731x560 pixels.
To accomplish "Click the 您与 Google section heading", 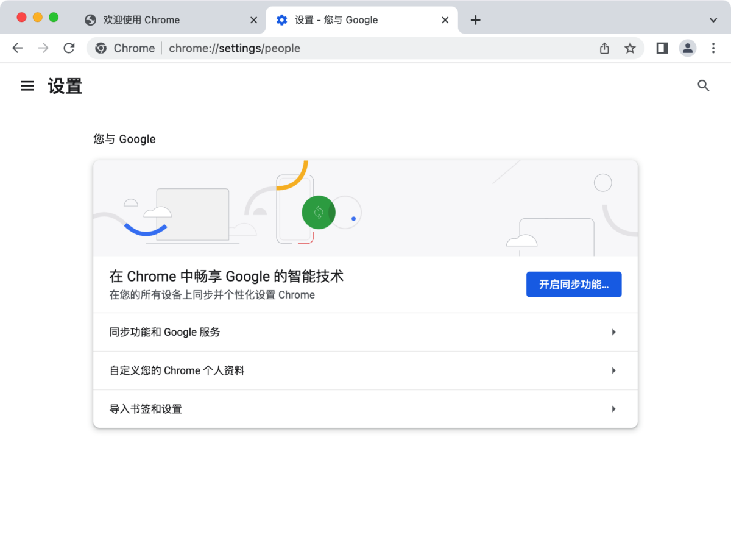I will click(x=124, y=139).
